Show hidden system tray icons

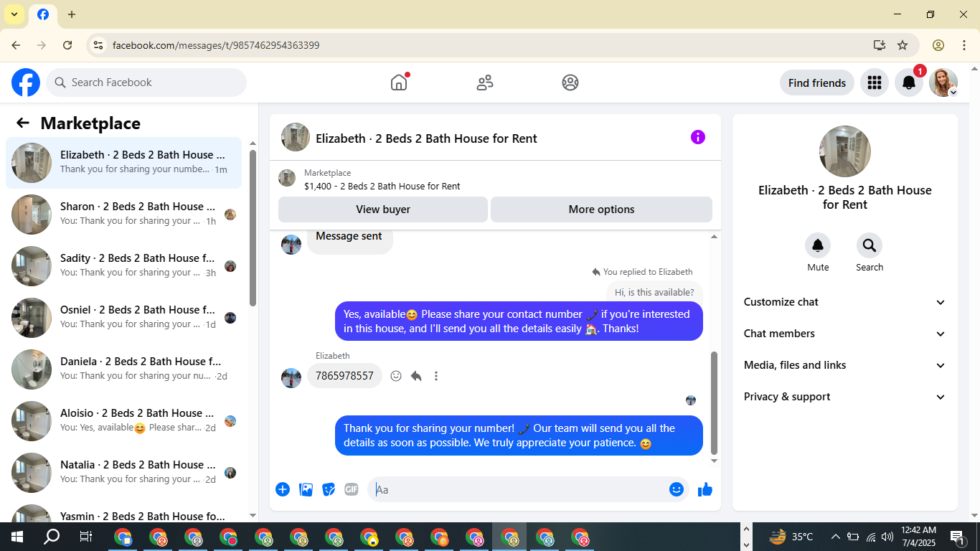point(835,537)
